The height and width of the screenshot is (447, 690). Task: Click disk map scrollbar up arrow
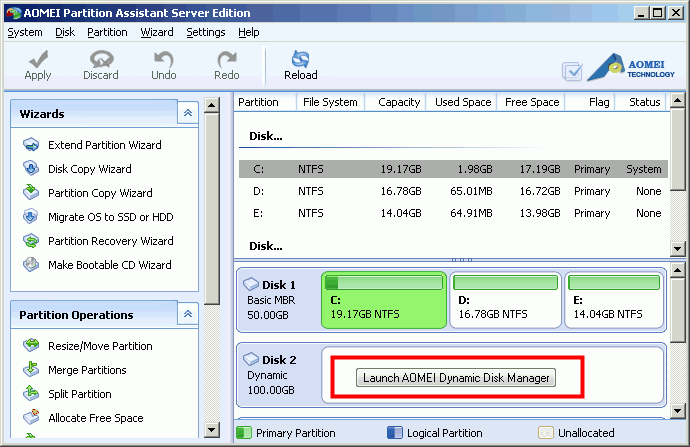coord(677,270)
